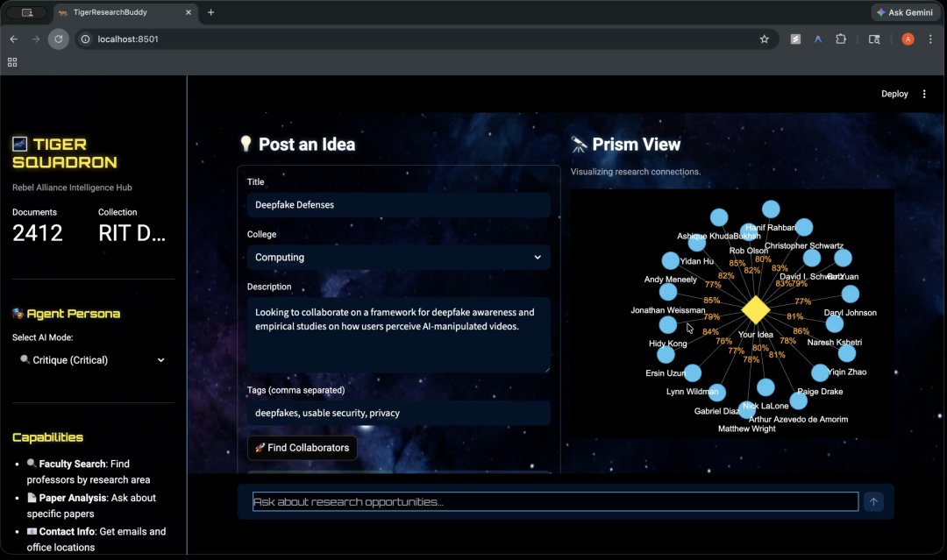The width and height of the screenshot is (947, 560).
Task: Click the Ask Gemini button
Action: (904, 12)
